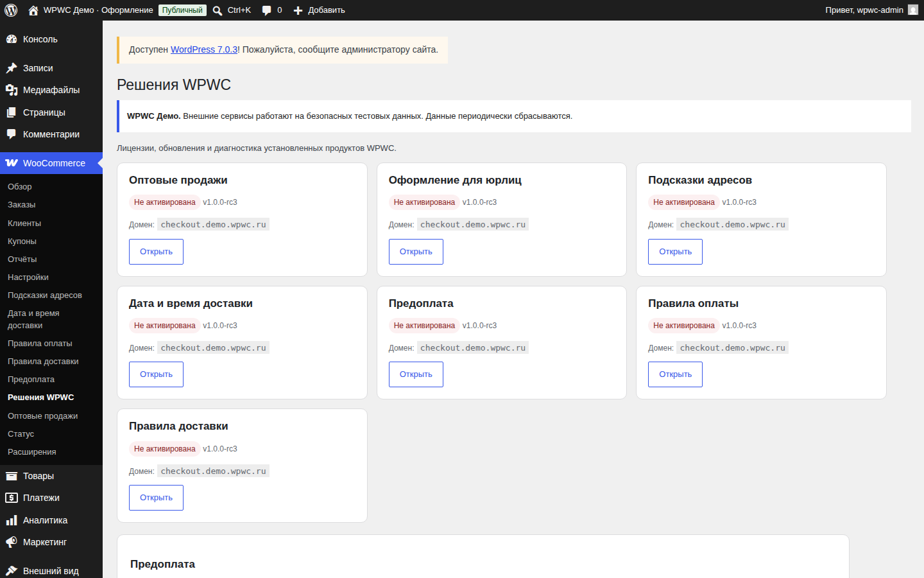Click the WordPress logo in the admin bar
This screenshot has width=924, height=578.
click(x=11, y=10)
